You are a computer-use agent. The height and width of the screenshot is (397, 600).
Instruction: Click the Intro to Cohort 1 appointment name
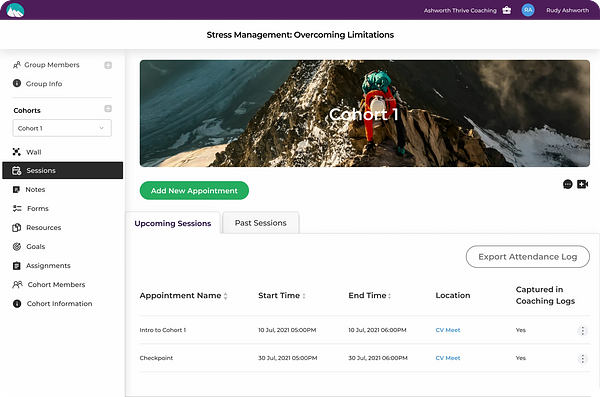pos(163,330)
